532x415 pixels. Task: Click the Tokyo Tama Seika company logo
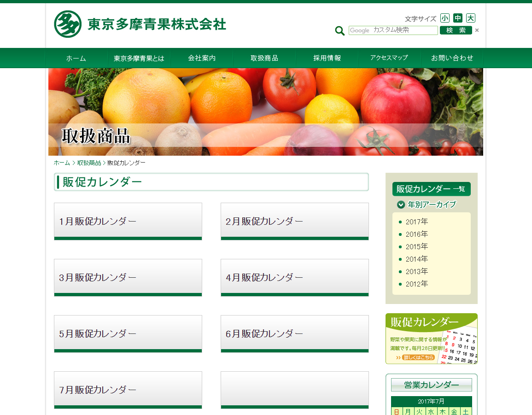coord(140,24)
